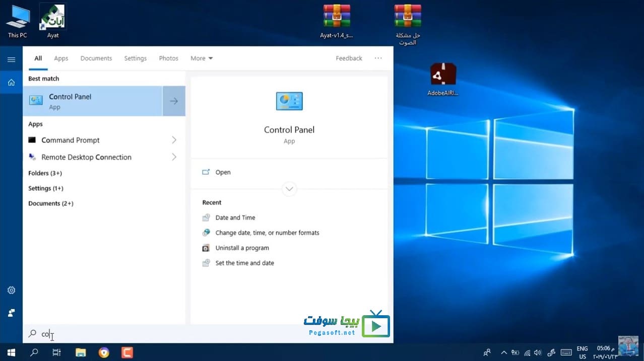Select the This PC desktop icon
Screen dimensions: 644x361
[x=17, y=22]
